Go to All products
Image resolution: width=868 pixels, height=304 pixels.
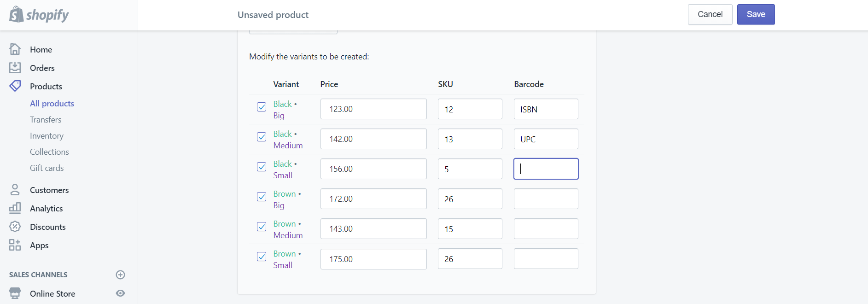[x=52, y=103]
